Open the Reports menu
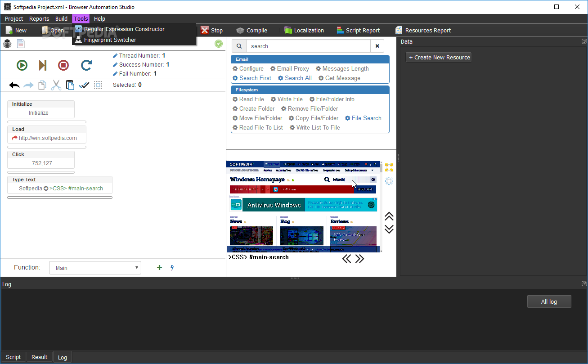The width and height of the screenshot is (588, 364). [x=39, y=19]
